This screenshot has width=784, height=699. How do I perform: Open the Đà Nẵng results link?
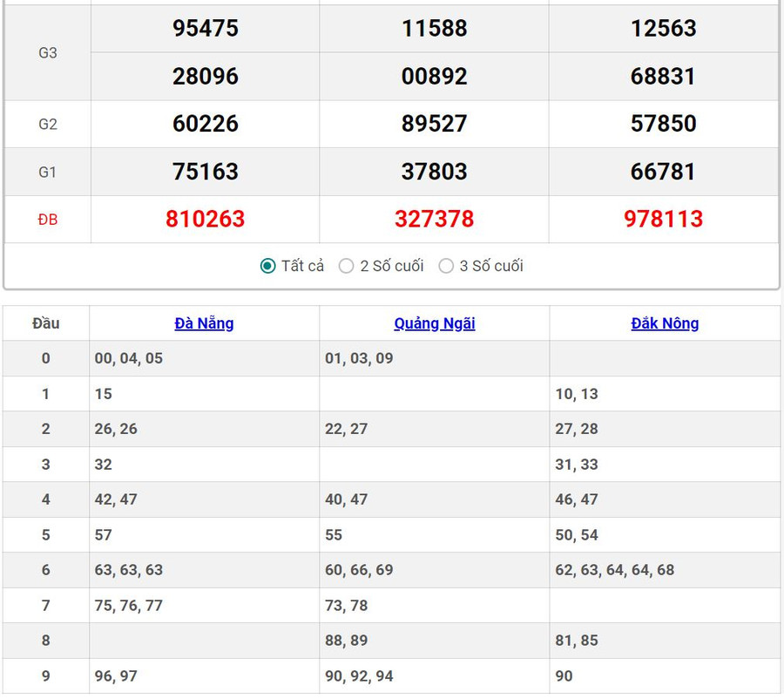[x=204, y=323]
